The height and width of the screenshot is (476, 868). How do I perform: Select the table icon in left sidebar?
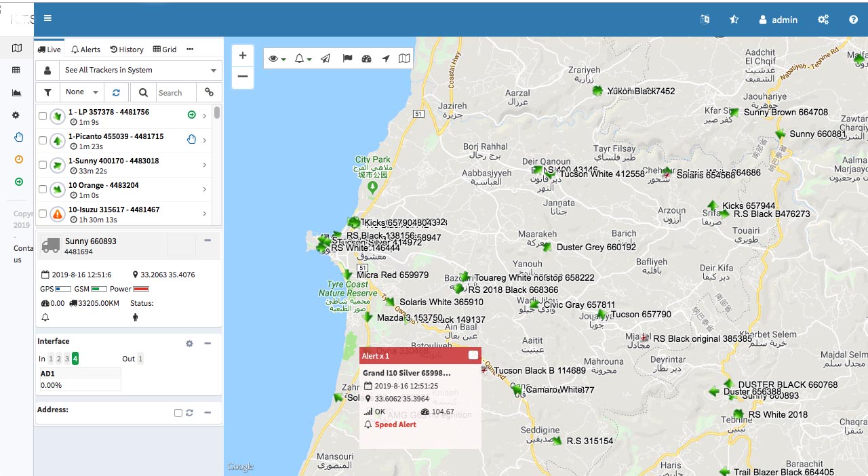tap(17, 71)
